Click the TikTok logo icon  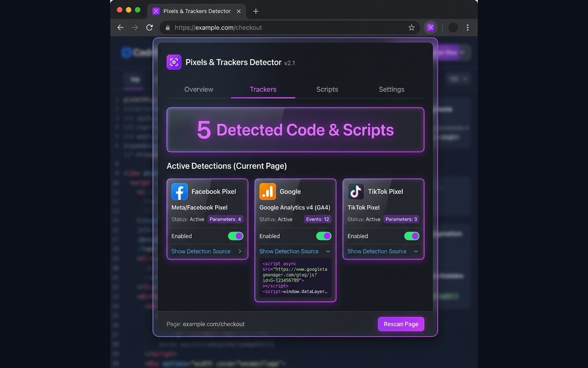(x=356, y=191)
